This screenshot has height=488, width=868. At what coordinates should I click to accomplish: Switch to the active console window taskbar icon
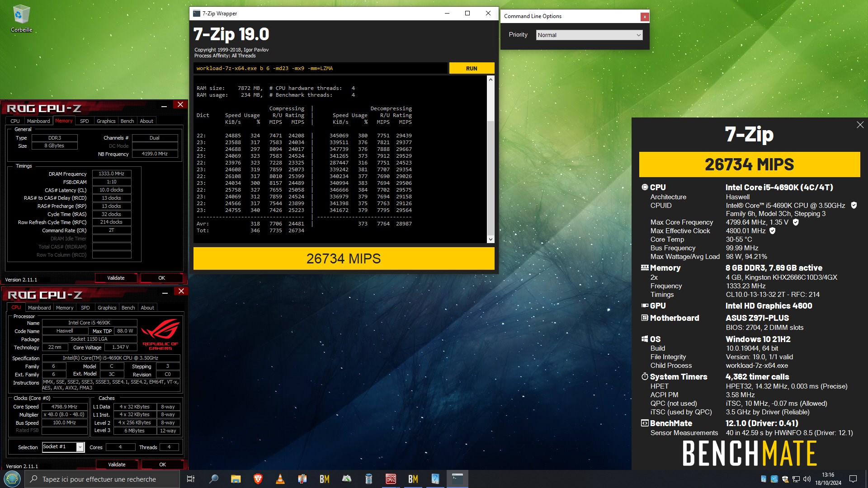[458, 479]
